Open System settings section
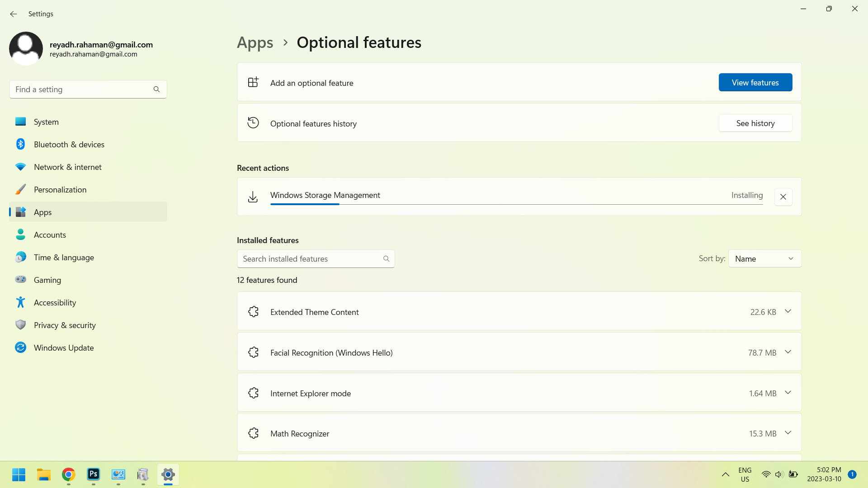This screenshot has height=488, width=868. click(x=47, y=122)
